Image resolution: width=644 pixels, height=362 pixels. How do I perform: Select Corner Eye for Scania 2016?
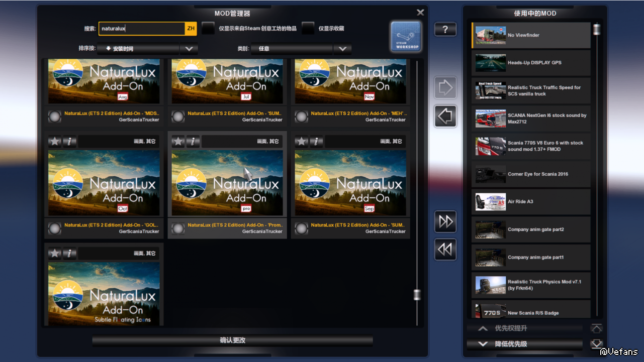pyautogui.click(x=531, y=174)
